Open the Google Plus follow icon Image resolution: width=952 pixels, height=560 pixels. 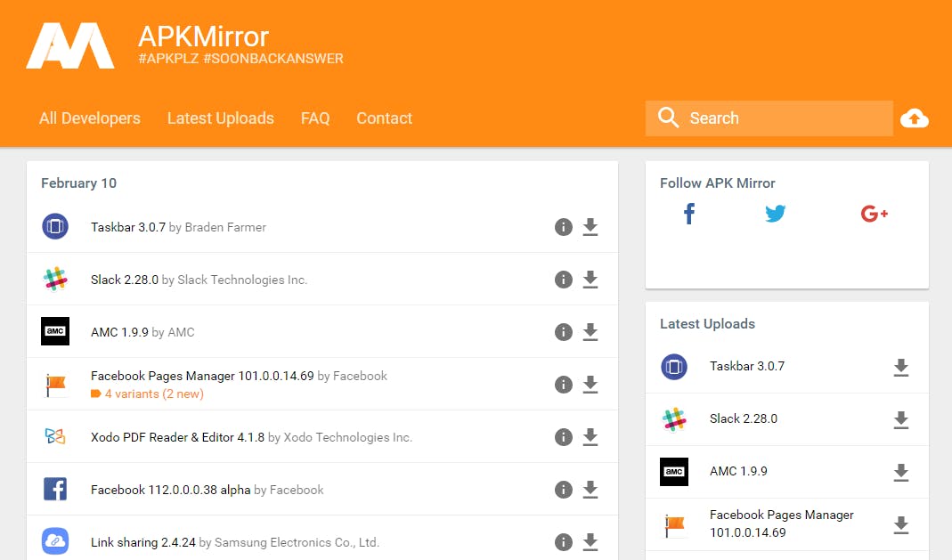click(875, 214)
